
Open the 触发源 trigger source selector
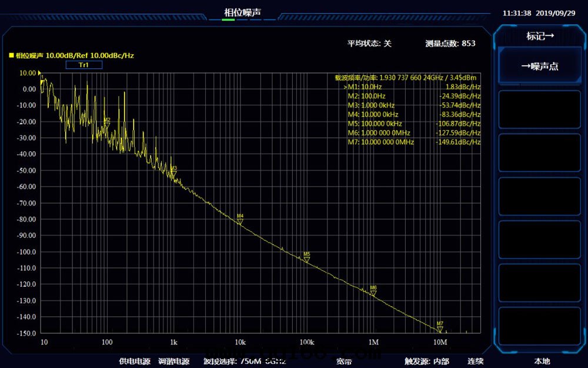[426, 361]
